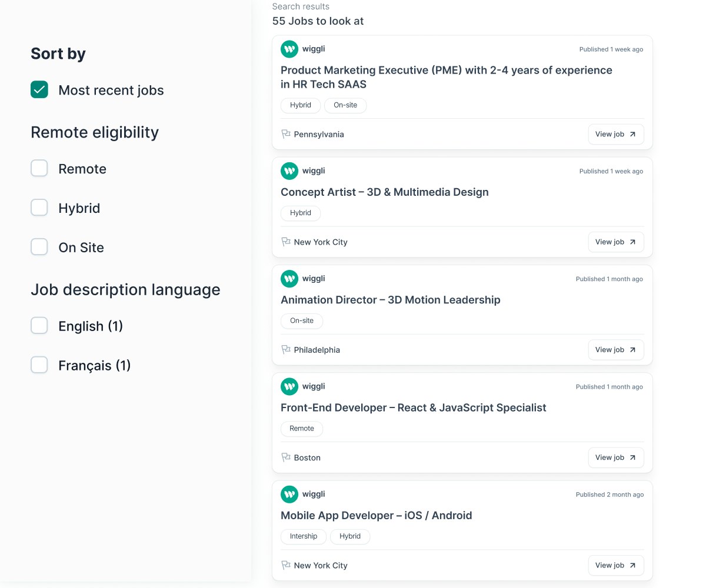This screenshot has height=588, width=706.
Task: Click the location flag icon beside Pennsylvania
Action: (286, 134)
